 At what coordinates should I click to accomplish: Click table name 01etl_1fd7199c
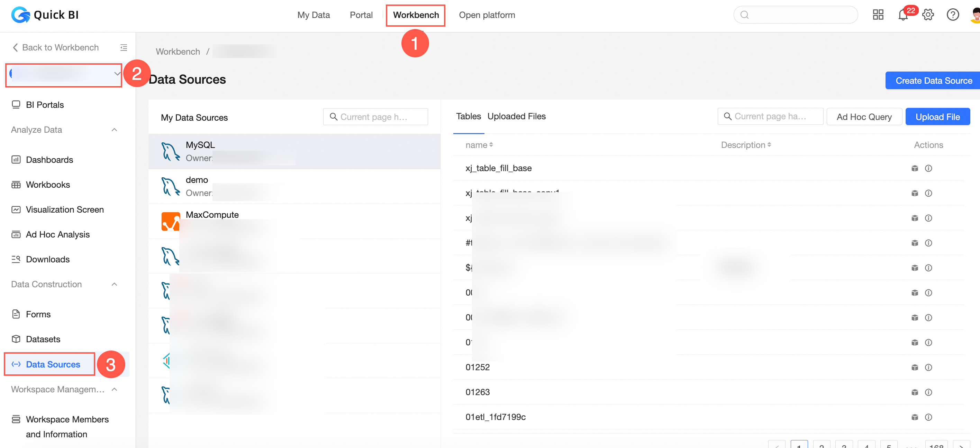495,417
